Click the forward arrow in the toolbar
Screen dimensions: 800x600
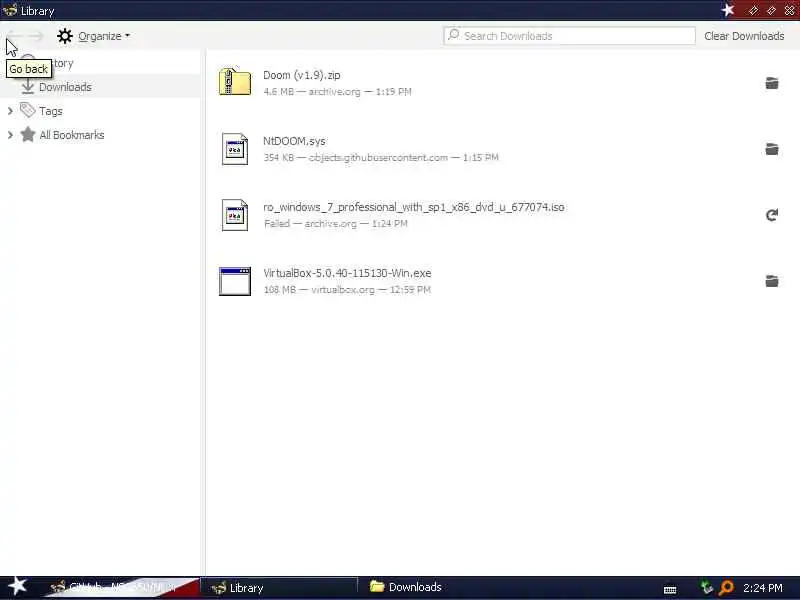(x=35, y=35)
